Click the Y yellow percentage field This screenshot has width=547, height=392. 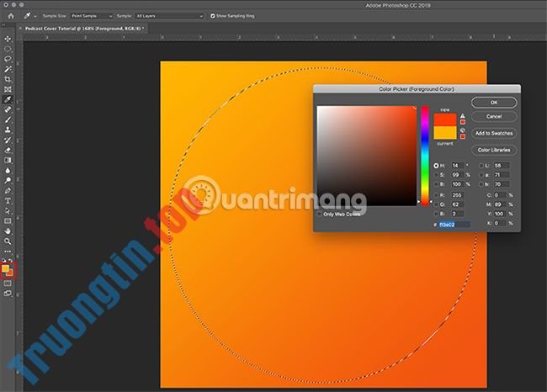tap(501, 214)
